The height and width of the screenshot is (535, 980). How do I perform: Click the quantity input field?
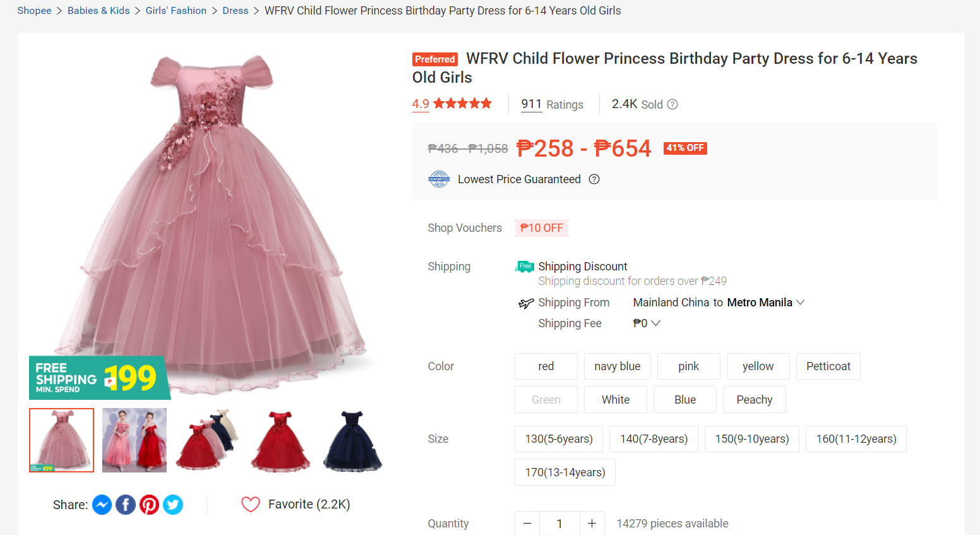tap(559, 524)
